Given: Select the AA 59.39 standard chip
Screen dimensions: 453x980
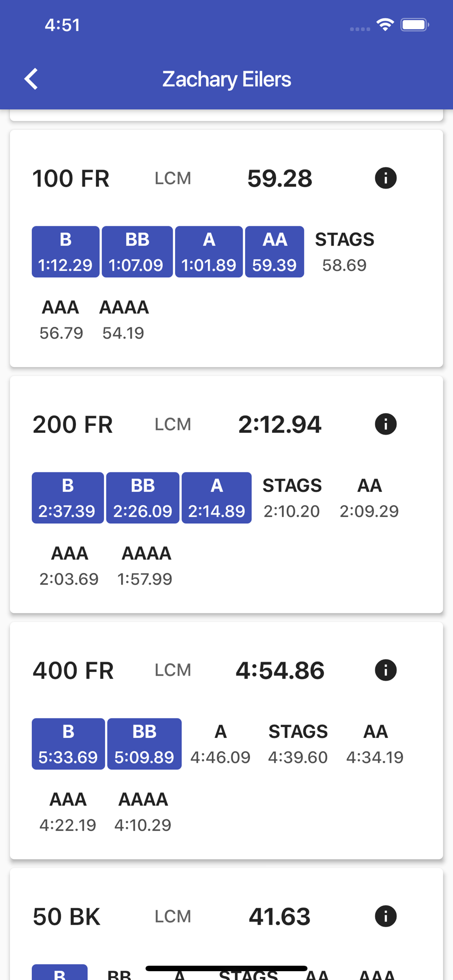Looking at the screenshot, I should (x=275, y=252).
